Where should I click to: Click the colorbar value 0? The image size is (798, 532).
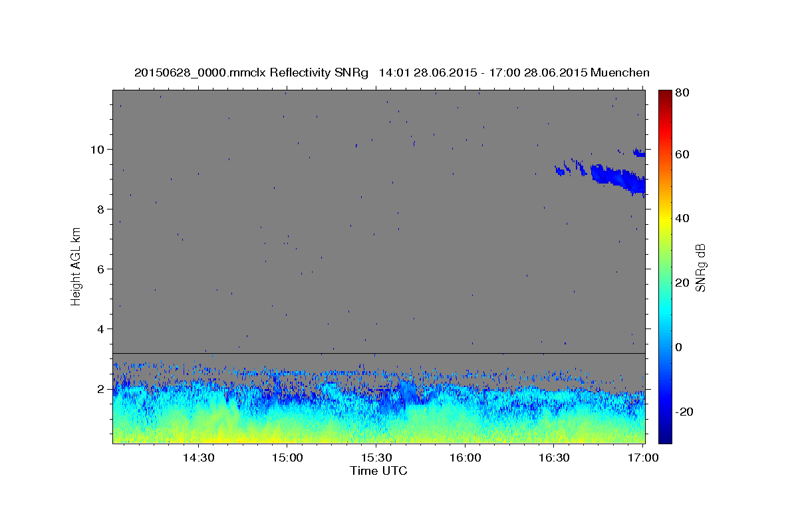pos(679,347)
